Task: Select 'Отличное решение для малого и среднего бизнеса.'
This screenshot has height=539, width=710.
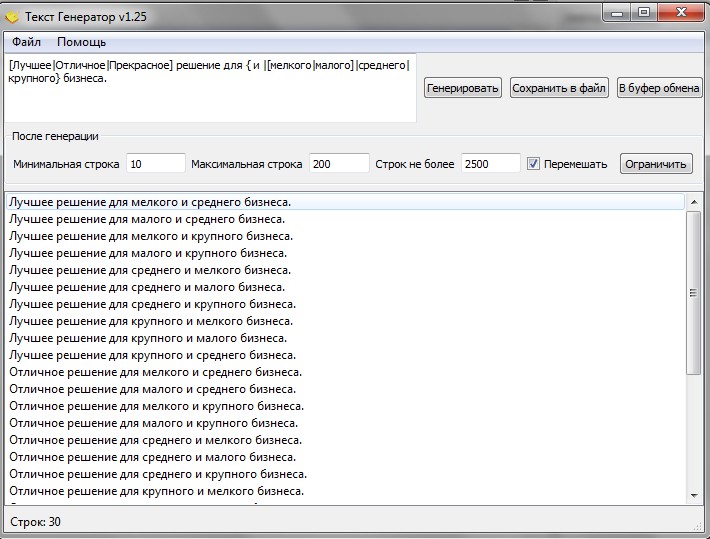Action: [x=346, y=389]
